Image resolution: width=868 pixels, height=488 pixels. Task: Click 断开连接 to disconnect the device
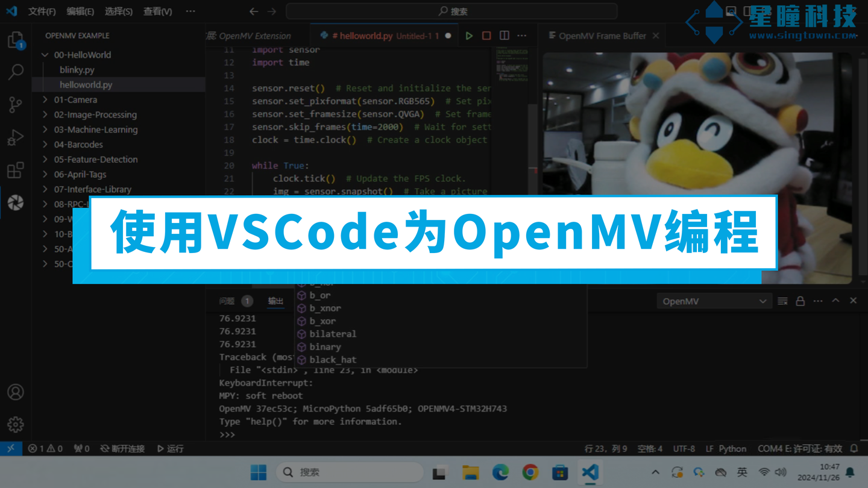(122, 448)
